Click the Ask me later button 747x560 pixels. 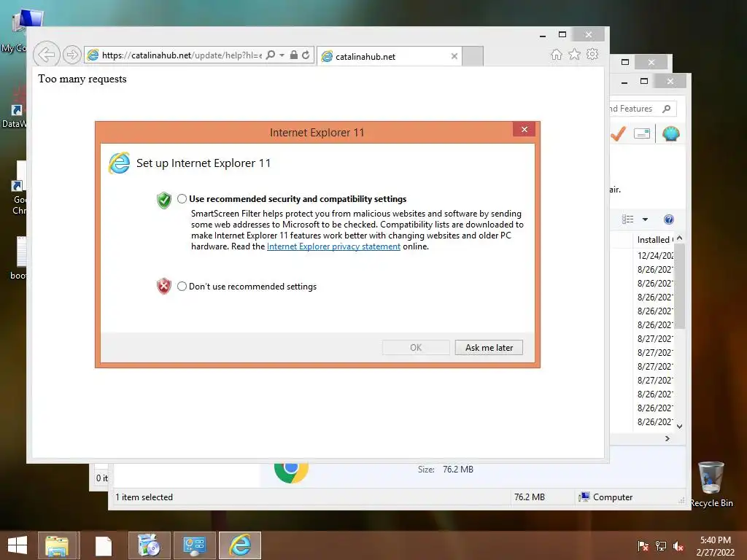(x=489, y=348)
